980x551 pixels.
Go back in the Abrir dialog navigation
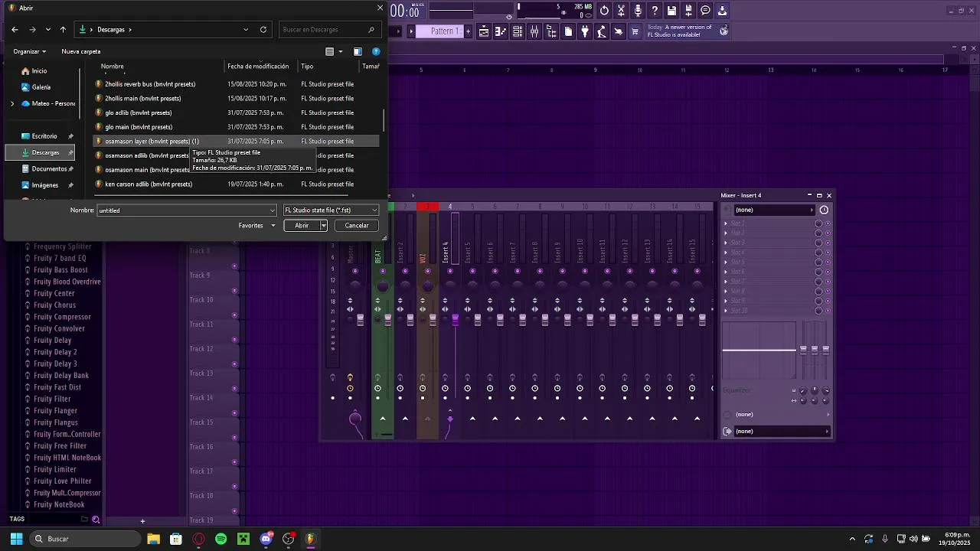15,30
